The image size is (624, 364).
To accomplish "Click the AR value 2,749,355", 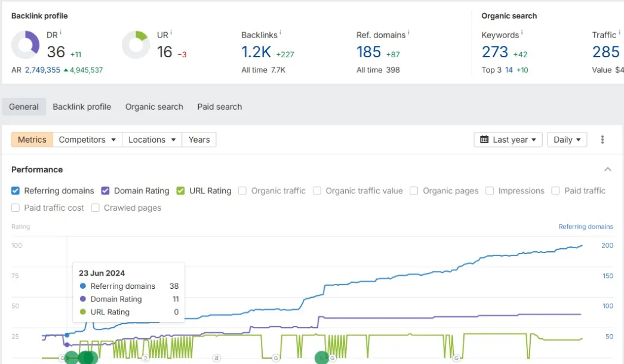I will point(42,70).
